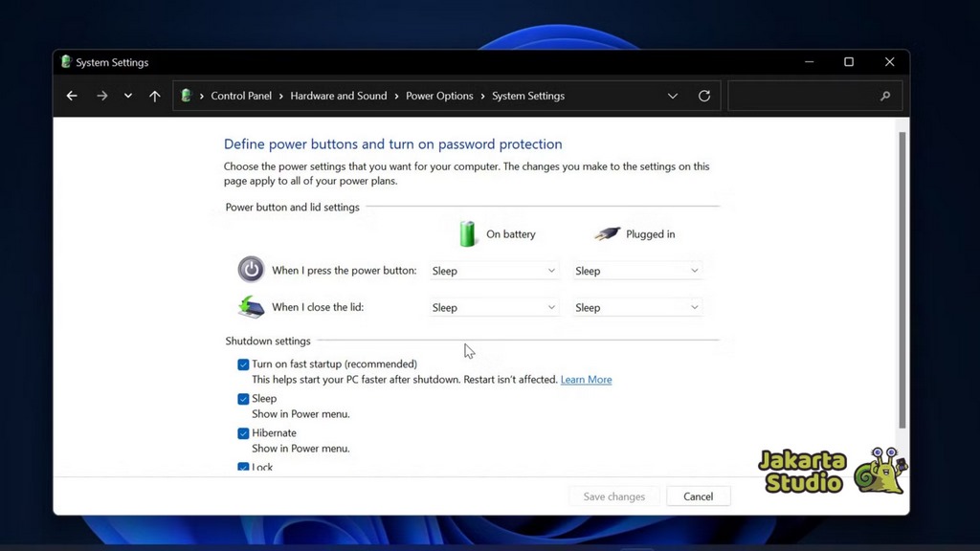Image resolution: width=980 pixels, height=551 pixels.
Task: Open power button Plugged in dropdown
Action: coord(636,271)
